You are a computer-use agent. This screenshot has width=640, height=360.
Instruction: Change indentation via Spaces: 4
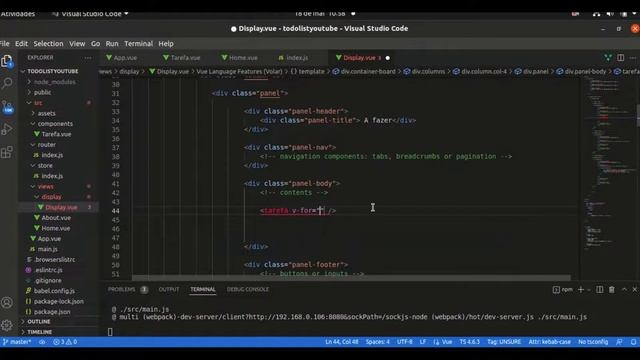(378, 342)
